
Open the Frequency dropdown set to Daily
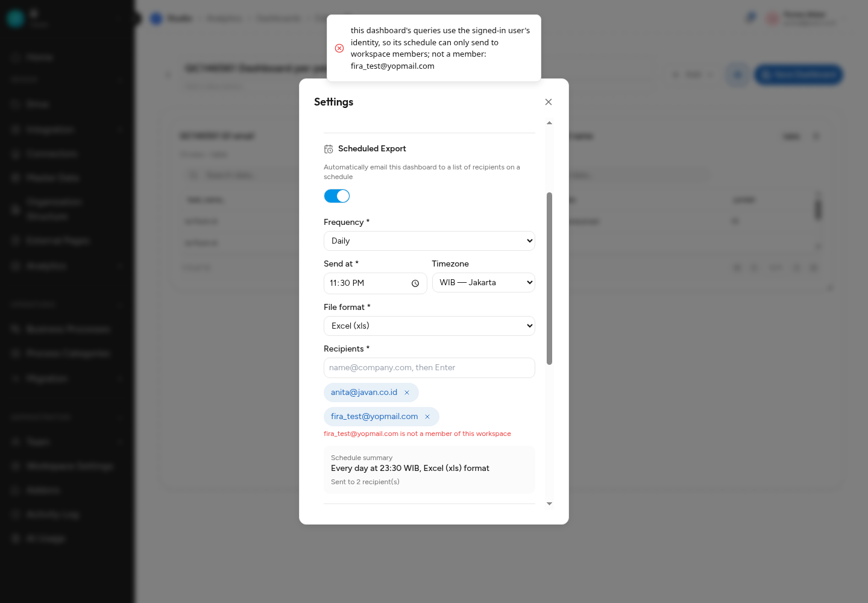click(429, 241)
